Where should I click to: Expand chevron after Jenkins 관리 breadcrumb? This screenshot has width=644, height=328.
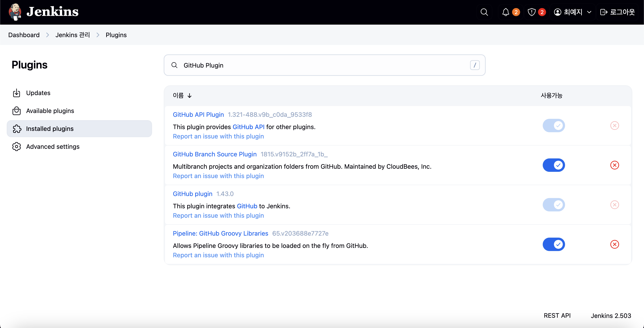click(98, 35)
